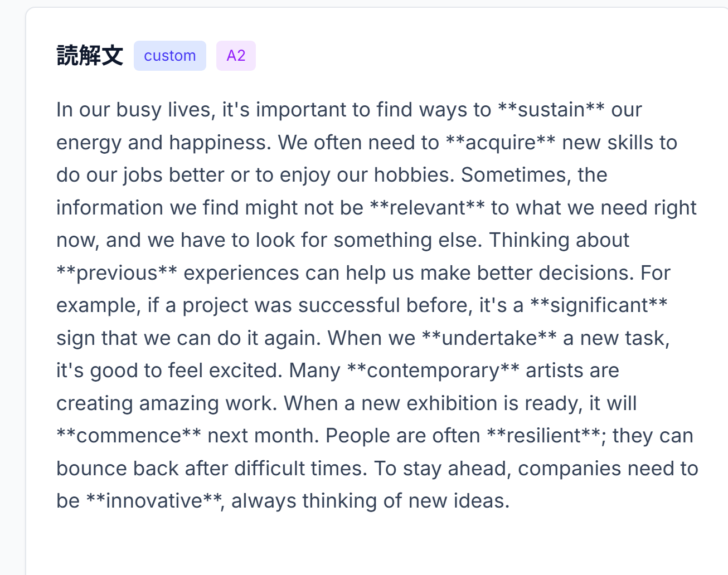
Task: Click the vocabulary word commence
Action: click(129, 436)
